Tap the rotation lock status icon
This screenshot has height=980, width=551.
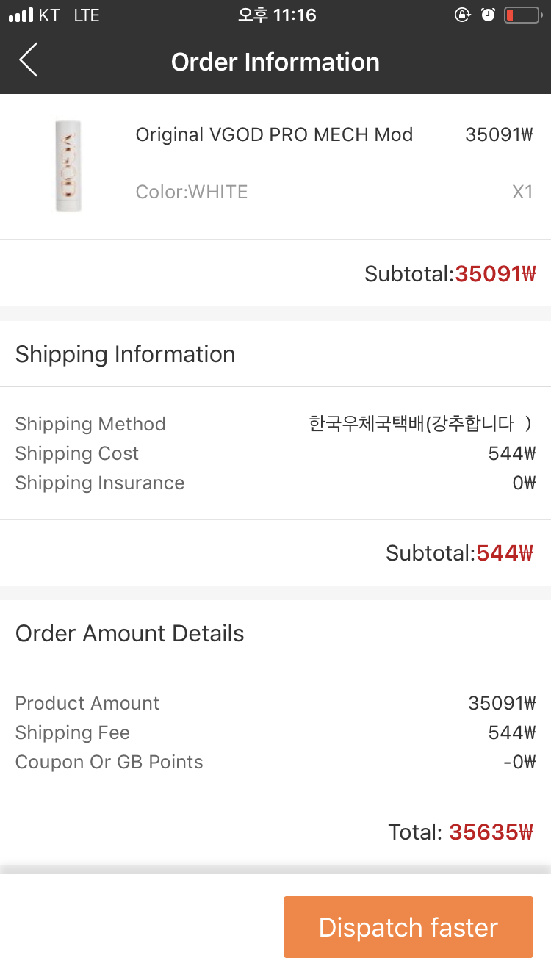[x=462, y=15]
